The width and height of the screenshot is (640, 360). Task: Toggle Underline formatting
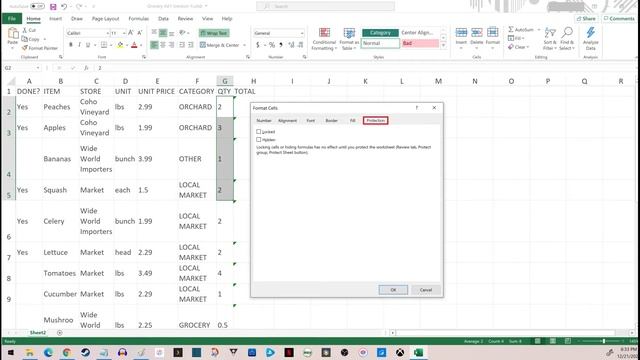click(x=88, y=45)
